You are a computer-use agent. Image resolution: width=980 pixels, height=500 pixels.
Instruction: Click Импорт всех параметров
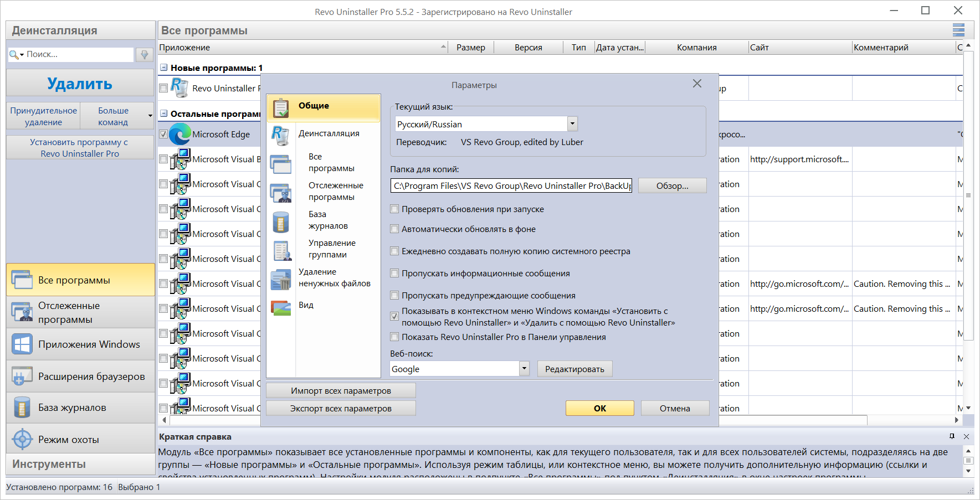click(x=341, y=391)
